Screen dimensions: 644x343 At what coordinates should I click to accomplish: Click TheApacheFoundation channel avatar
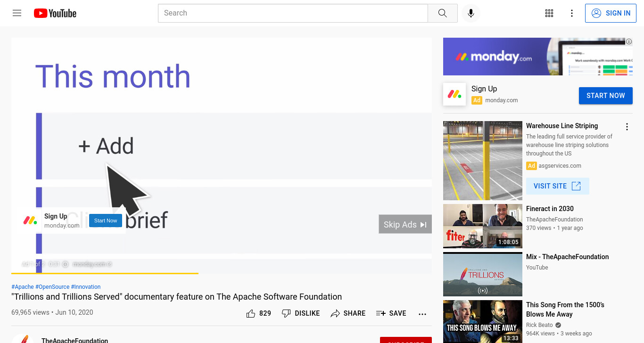[23, 339]
